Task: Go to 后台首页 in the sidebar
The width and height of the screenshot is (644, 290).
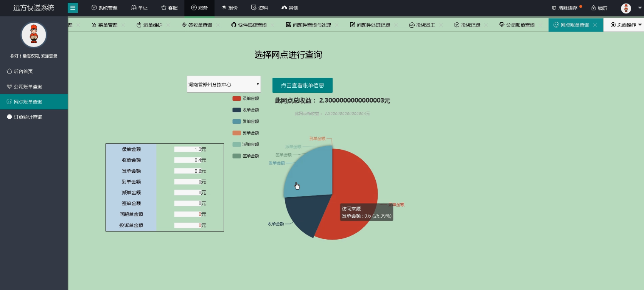Action: pyautogui.click(x=34, y=71)
